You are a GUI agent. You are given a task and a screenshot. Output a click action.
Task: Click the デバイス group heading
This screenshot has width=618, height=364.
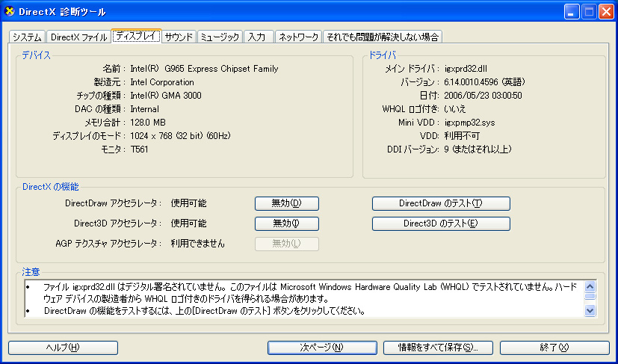37,55
